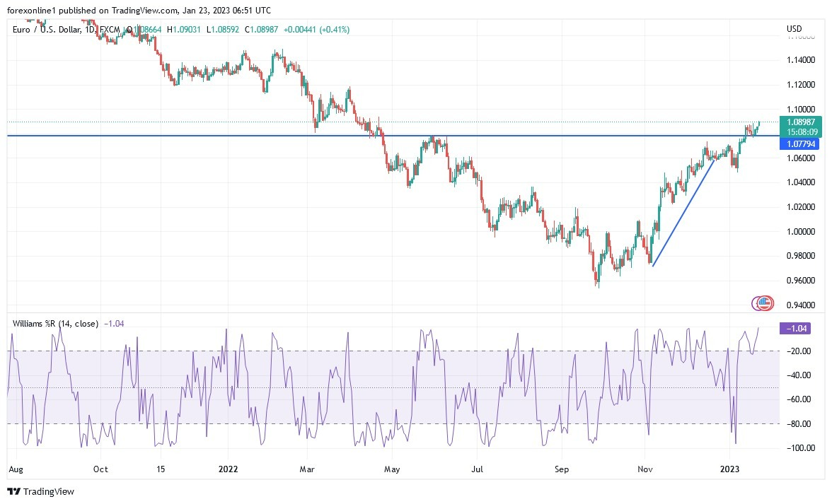This screenshot has height=504, width=832.
Task: Click the forexonline1 username text
Action: [x=30, y=11]
